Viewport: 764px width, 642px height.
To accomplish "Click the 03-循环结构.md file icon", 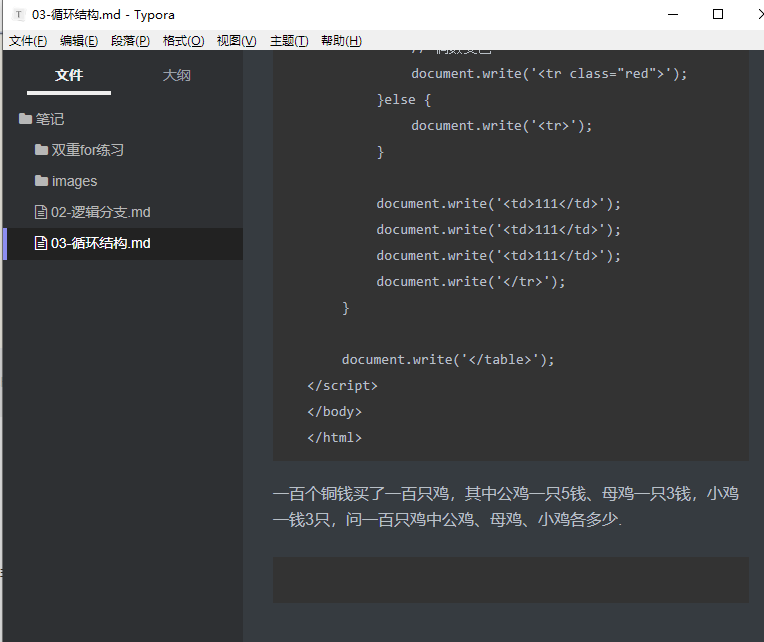I will [x=41, y=243].
